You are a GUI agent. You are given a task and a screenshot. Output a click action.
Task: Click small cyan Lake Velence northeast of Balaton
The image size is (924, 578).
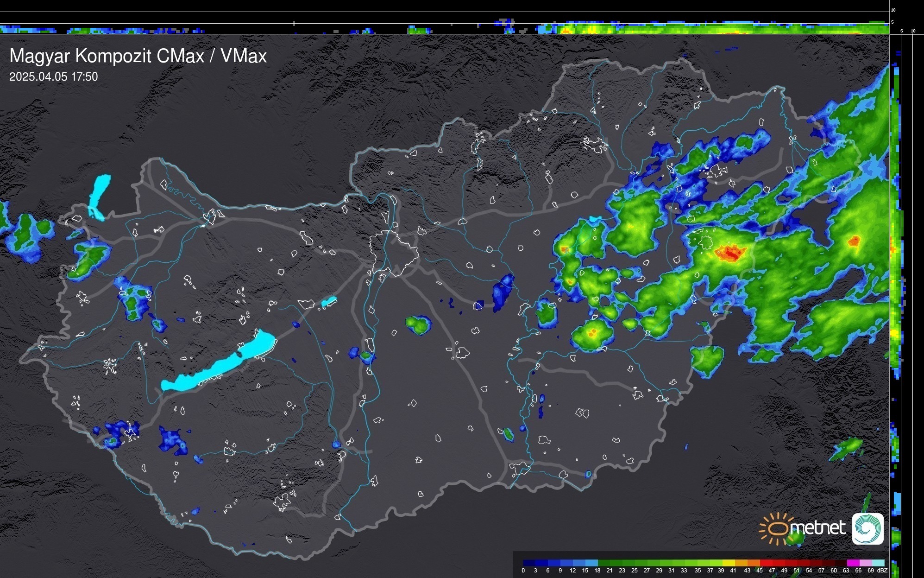(328, 302)
